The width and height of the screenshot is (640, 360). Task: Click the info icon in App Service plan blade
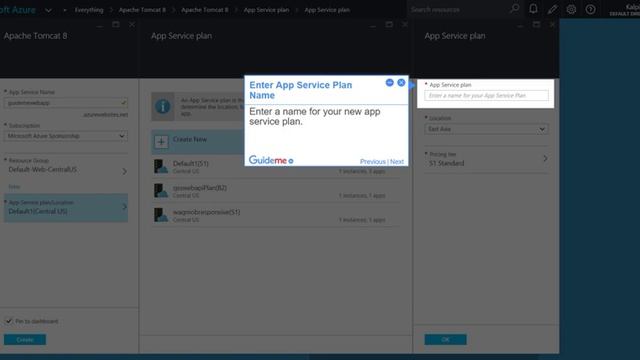(163, 107)
